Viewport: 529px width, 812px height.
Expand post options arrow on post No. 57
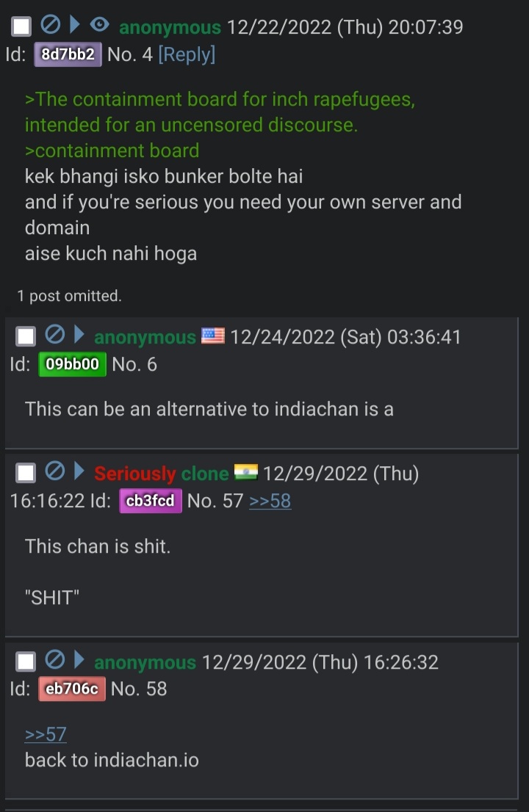79,471
